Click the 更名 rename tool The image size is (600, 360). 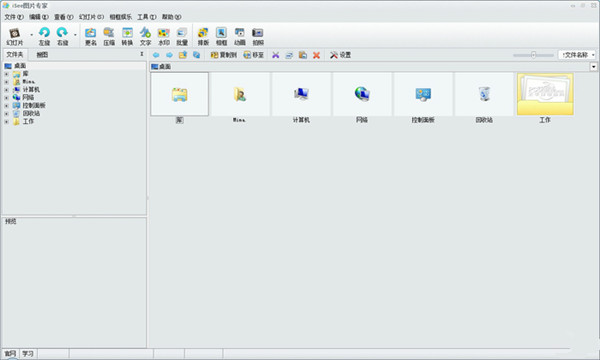[91, 37]
